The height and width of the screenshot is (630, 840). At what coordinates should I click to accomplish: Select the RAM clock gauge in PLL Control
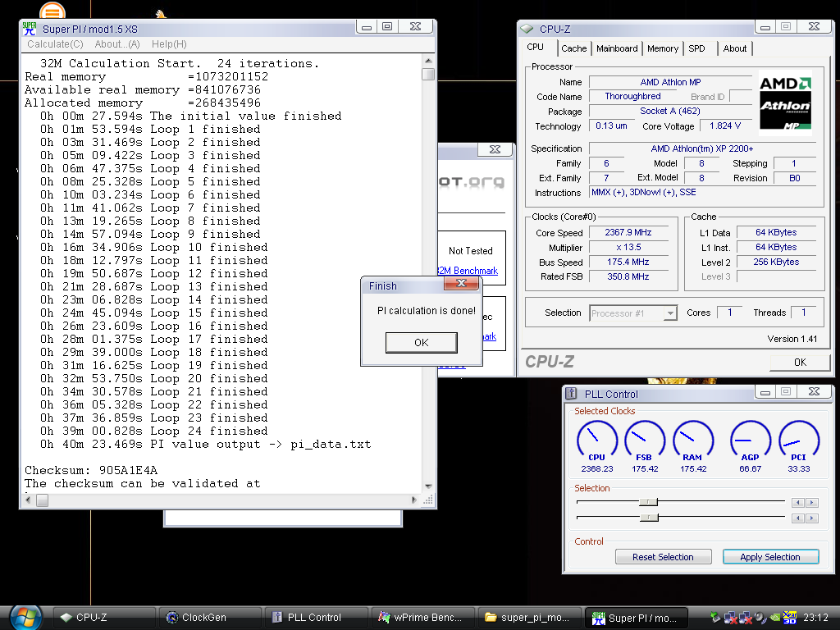(692, 441)
